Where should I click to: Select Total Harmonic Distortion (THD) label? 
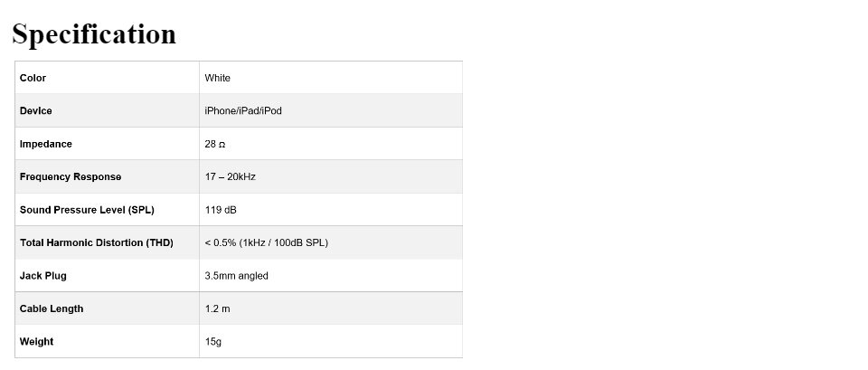pyautogui.click(x=97, y=242)
